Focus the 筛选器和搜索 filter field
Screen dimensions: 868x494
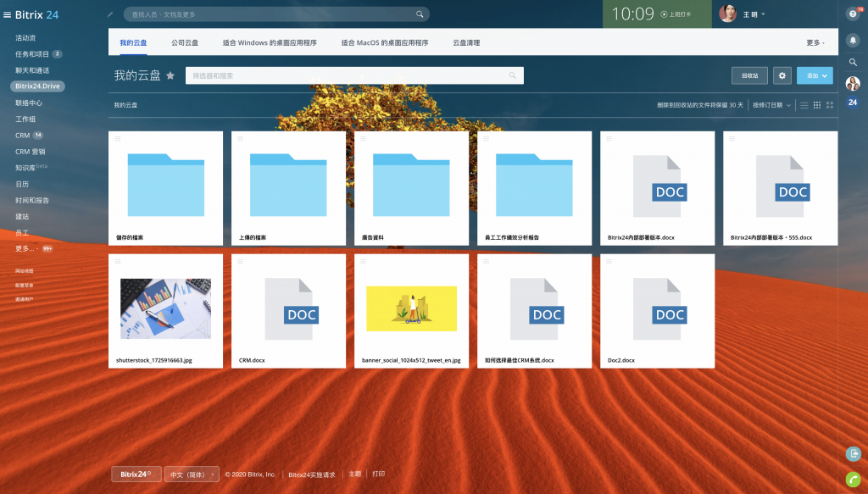coord(354,75)
